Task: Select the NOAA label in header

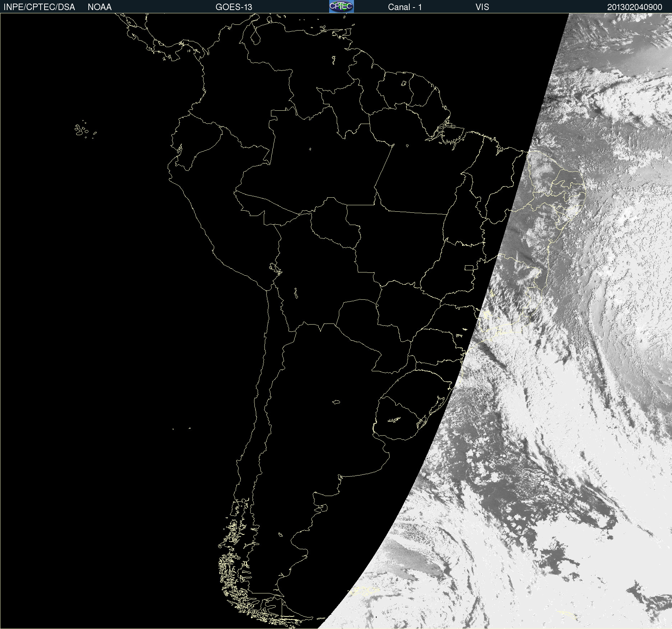Action: [x=100, y=7]
